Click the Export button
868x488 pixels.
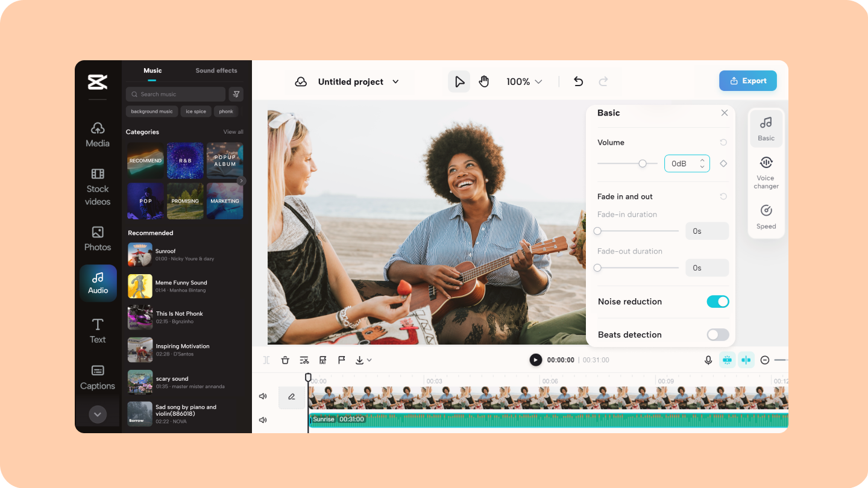click(x=748, y=81)
